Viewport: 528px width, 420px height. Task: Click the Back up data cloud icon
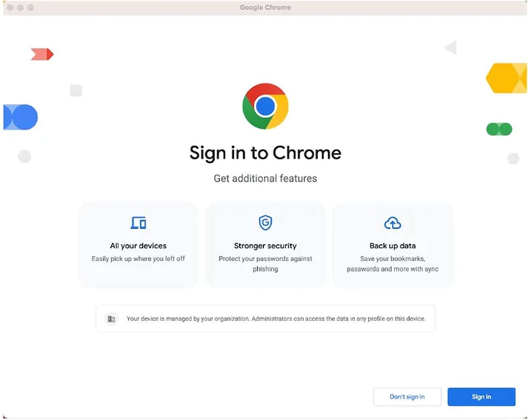point(392,223)
